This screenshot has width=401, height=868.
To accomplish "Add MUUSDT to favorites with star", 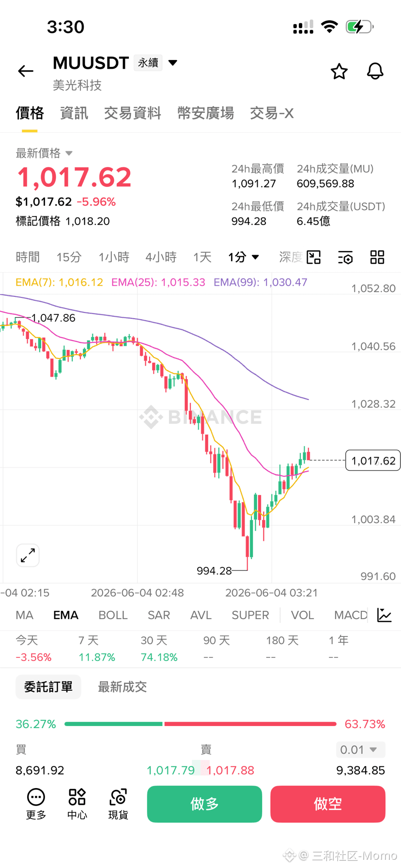I will [339, 71].
